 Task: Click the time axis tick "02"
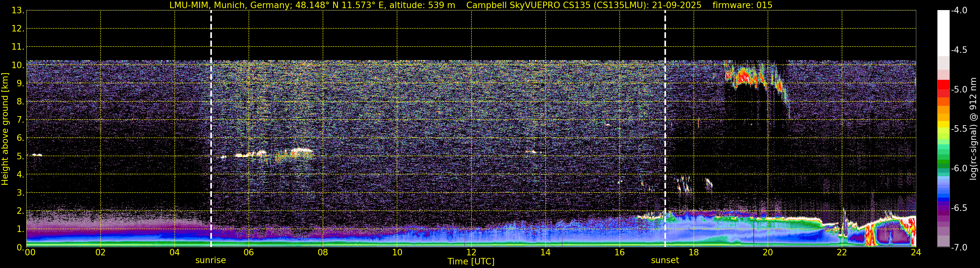[100, 253]
